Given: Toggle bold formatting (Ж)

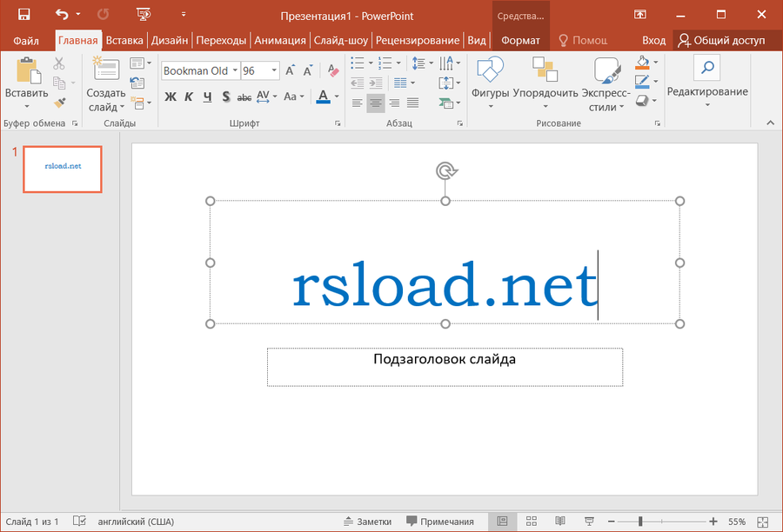Looking at the screenshot, I should pyautogui.click(x=171, y=97).
